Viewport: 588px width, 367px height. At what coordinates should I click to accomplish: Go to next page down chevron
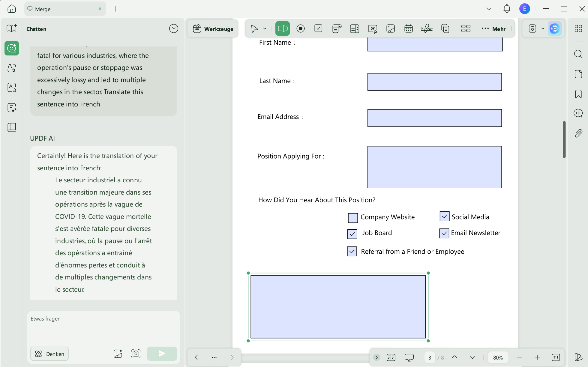point(472,357)
